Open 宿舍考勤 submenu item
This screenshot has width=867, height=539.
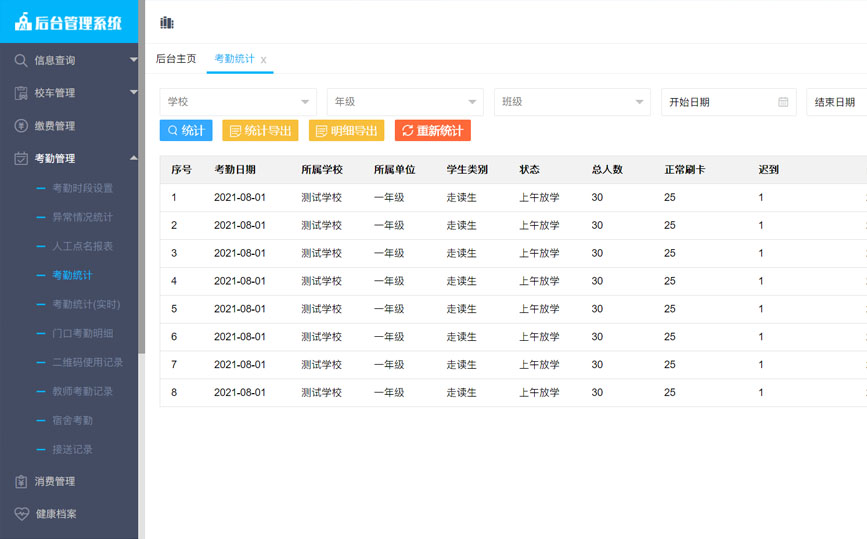(x=72, y=420)
